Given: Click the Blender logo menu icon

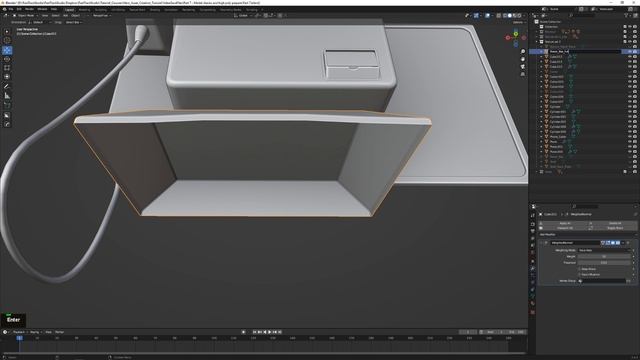Looking at the screenshot, I should click(x=4, y=9).
